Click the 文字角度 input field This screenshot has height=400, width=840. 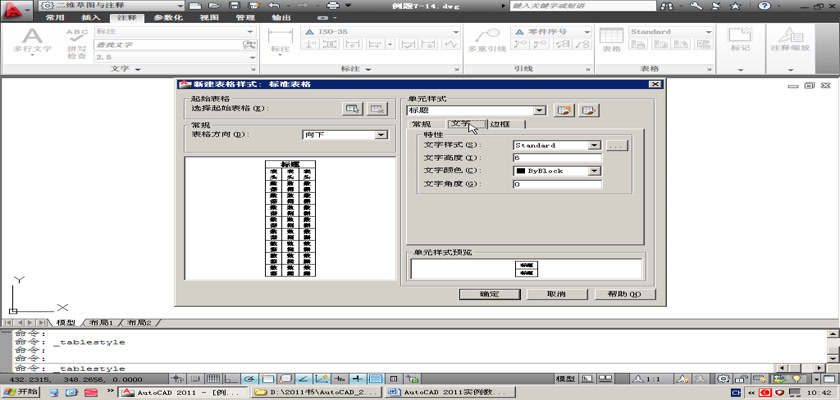pos(557,184)
